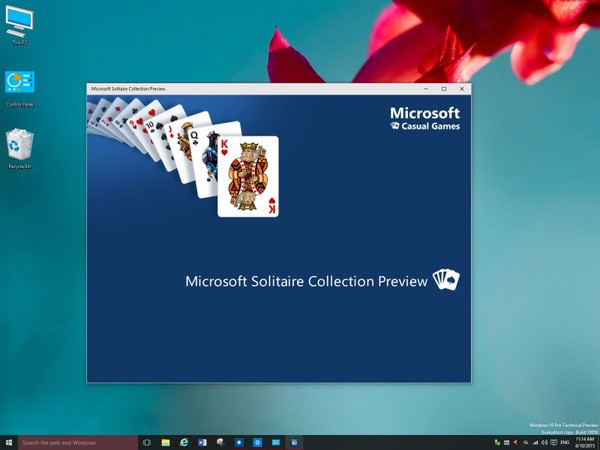Open the network signal tray icon
This screenshot has width=600, height=450.
coord(535,442)
